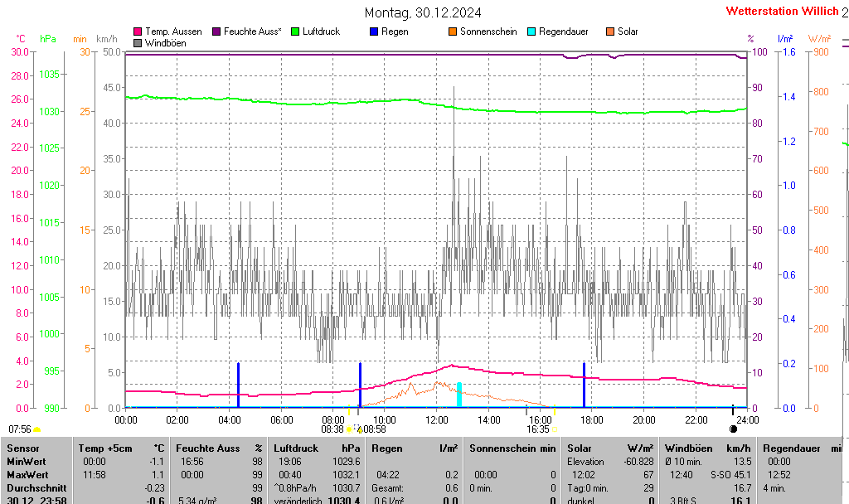This screenshot has height=504, width=849.
Task: Click the Temp +5cm column header
Action: pos(105,448)
